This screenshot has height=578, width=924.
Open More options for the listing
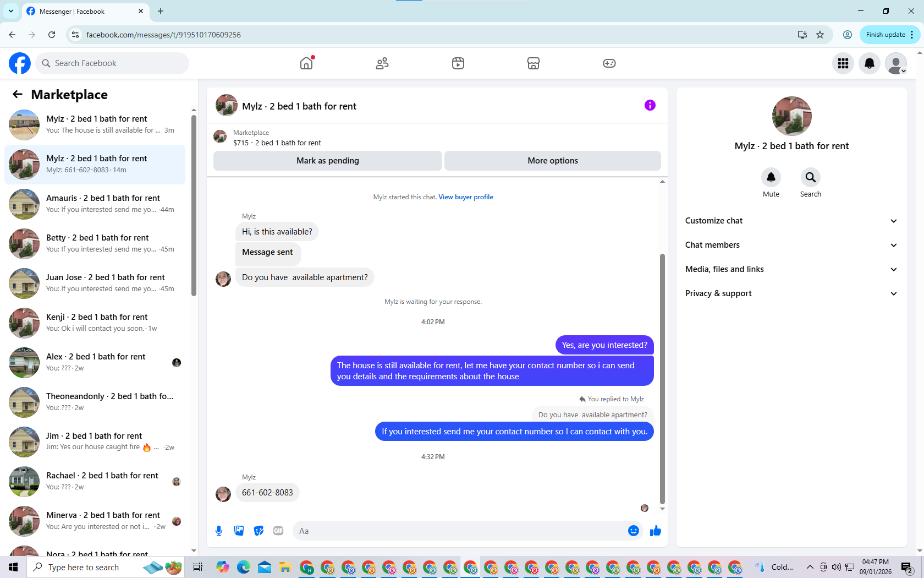tap(553, 161)
